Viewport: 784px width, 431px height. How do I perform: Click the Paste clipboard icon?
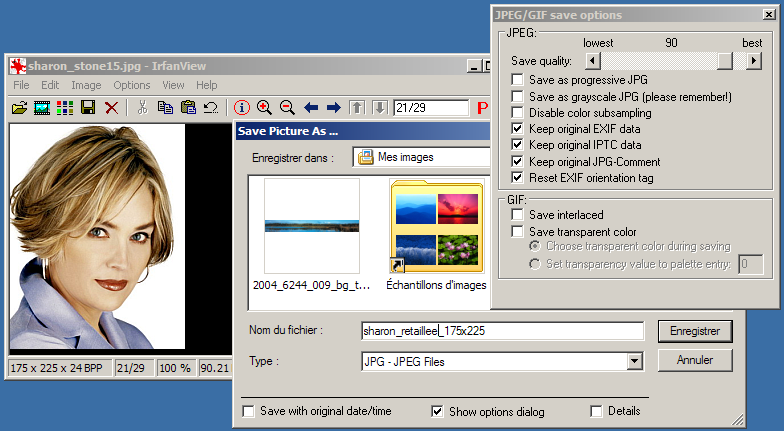(x=188, y=108)
